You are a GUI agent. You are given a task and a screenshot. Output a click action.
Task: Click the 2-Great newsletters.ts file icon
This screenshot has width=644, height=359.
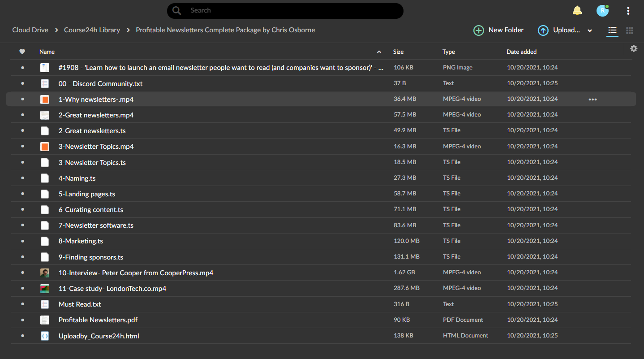[45, 131]
